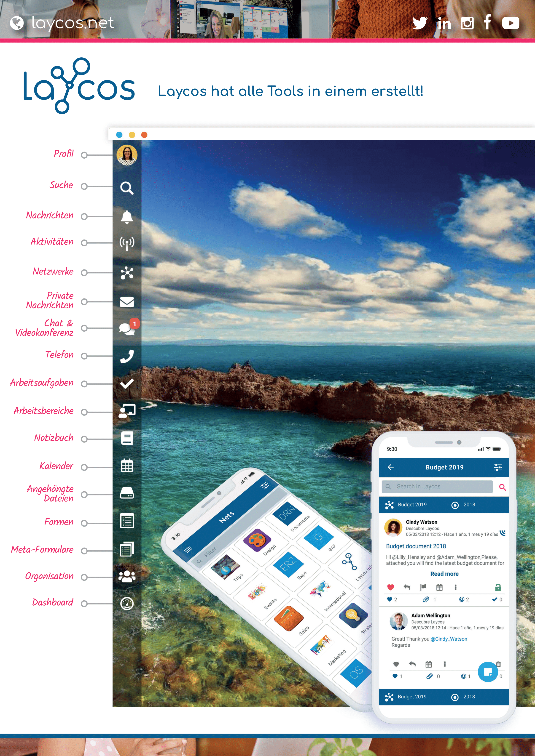The image size is (535, 756).
Task: Tap back arrow on Budget 2019 phone
Action: coord(391,467)
